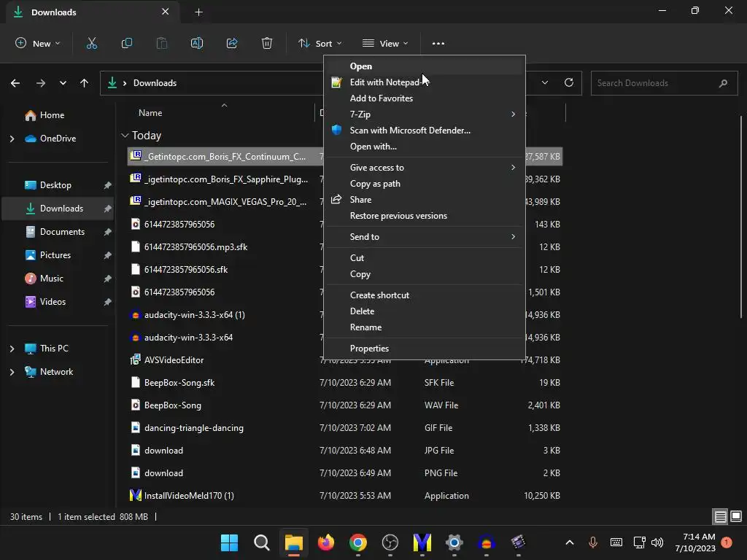Click the Paste clipboard icon in toolbar
Screen dimensions: 747x560
click(x=162, y=43)
